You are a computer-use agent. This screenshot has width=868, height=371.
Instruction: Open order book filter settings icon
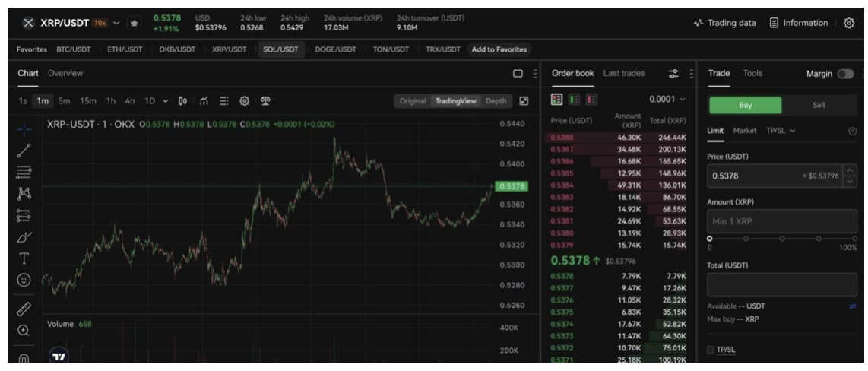pyautogui.click(x=673, y=73)
